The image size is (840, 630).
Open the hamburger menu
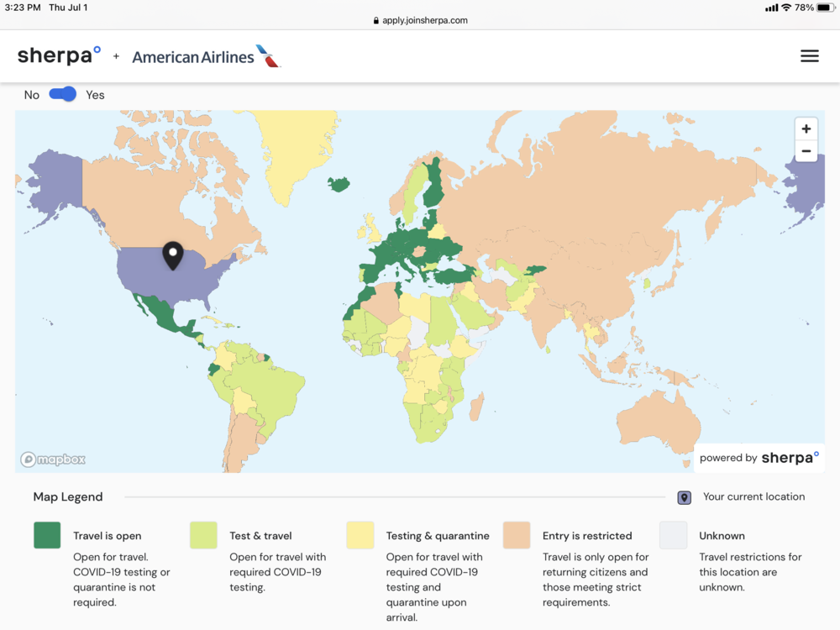809,56
